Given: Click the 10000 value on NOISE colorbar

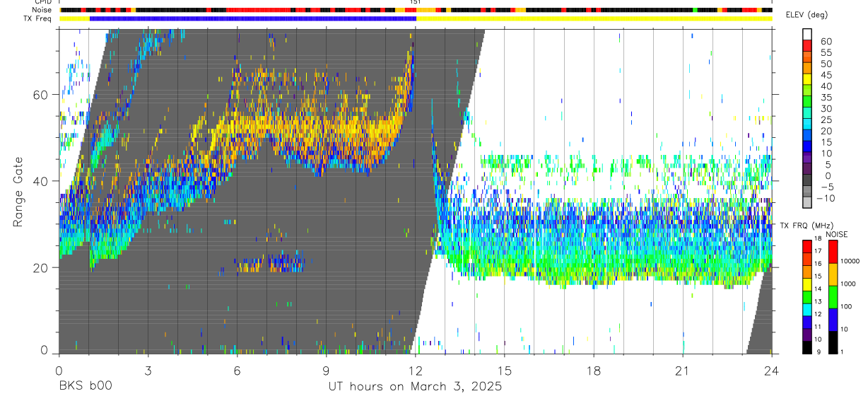Looking at the screenshot, I should 850,261.
